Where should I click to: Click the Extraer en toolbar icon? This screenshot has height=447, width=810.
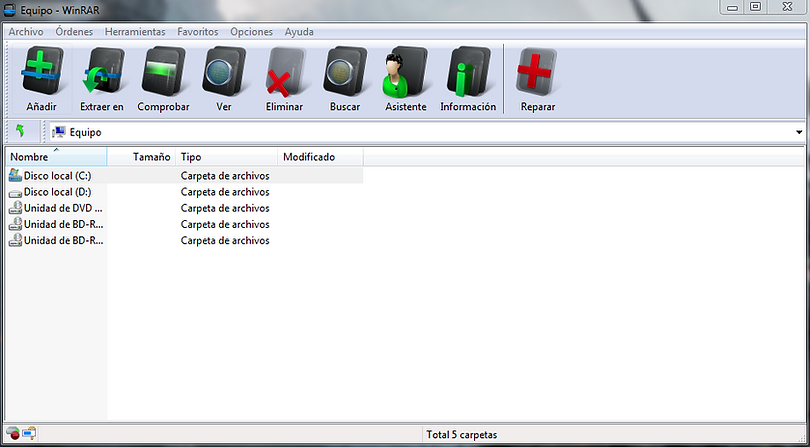(102, 71)
